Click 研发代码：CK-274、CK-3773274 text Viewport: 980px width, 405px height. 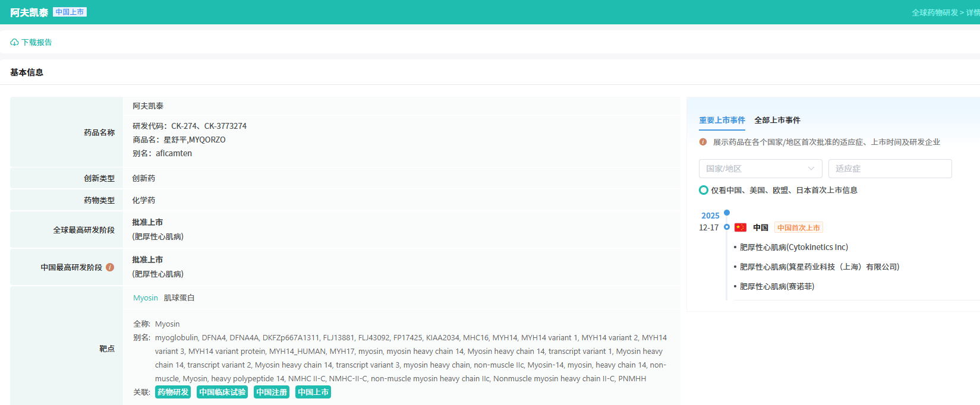coord(190,126)
